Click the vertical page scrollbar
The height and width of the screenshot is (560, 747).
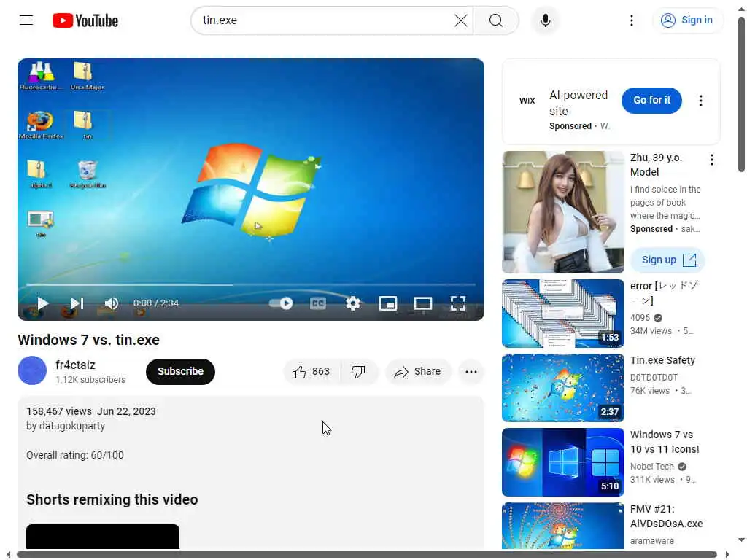click(741, 94)
